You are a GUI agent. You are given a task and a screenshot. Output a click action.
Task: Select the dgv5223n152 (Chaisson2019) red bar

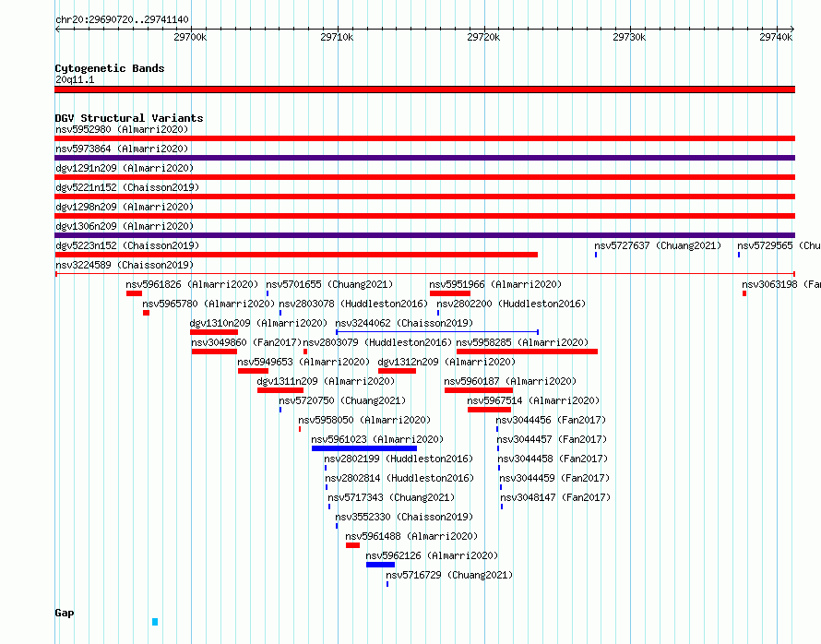point(296,255)
